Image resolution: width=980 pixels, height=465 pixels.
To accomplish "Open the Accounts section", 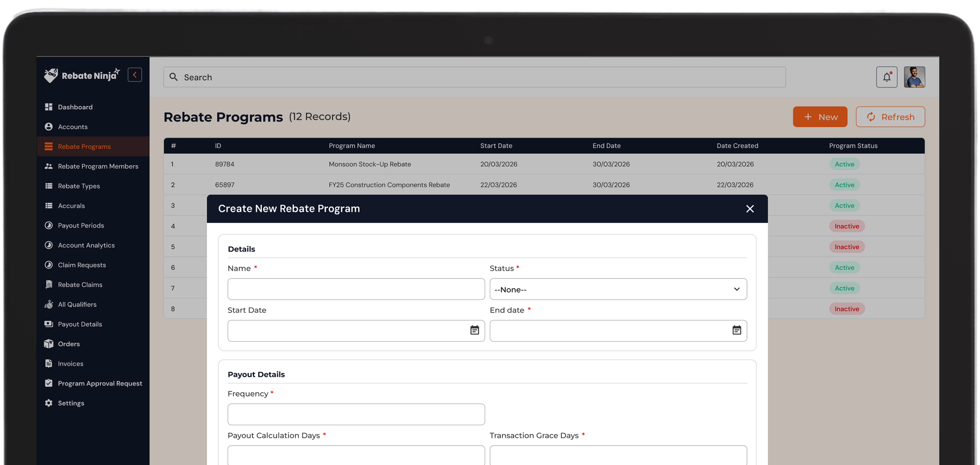I will (x=72, y=127).
